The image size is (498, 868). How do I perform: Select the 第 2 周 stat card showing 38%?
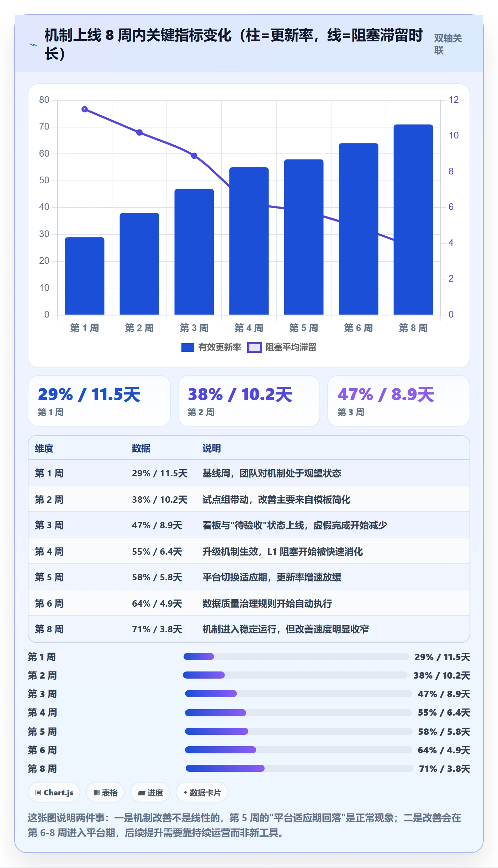249,401
